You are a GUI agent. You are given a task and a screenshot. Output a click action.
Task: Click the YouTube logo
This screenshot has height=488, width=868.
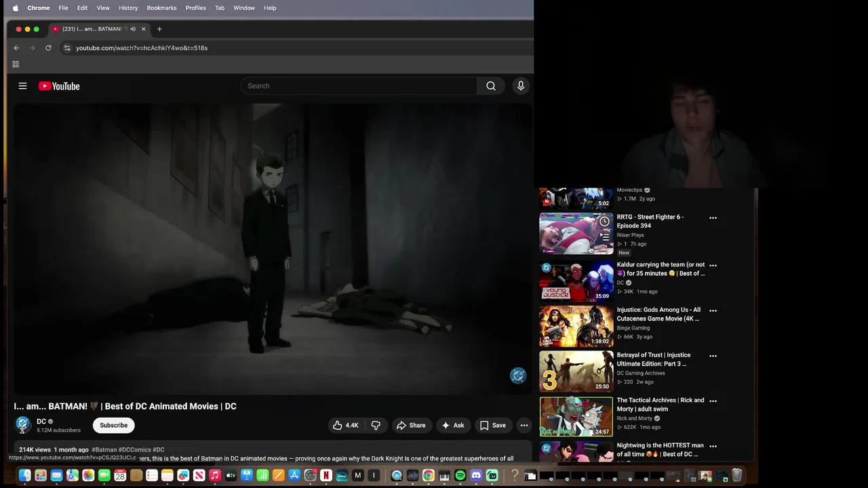(x=59, y=86)
